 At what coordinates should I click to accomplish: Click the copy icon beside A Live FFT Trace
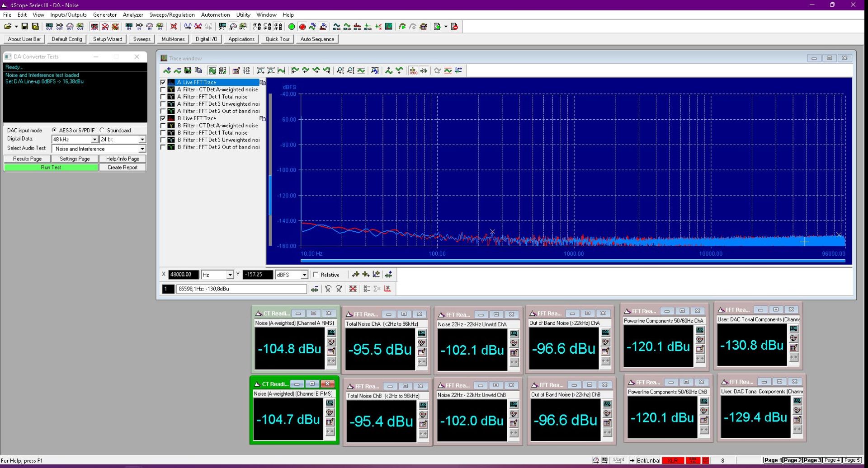pos(262,83)
